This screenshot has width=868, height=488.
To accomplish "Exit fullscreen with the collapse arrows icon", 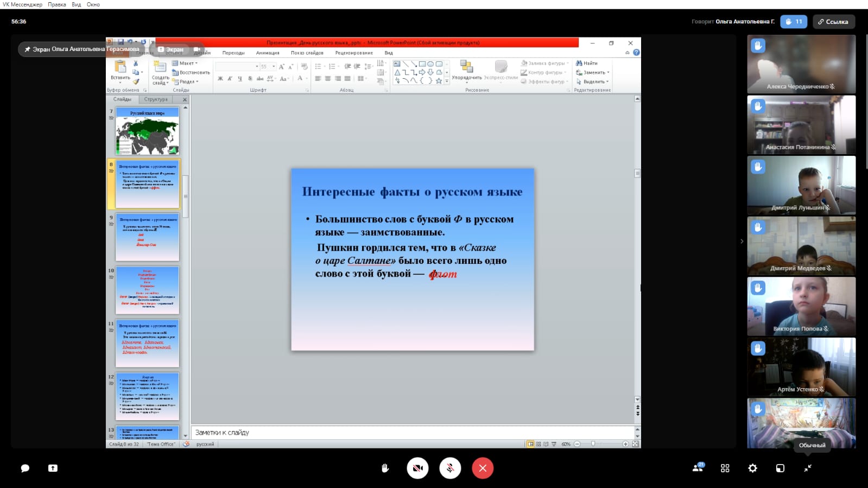I will pos(808,468).
